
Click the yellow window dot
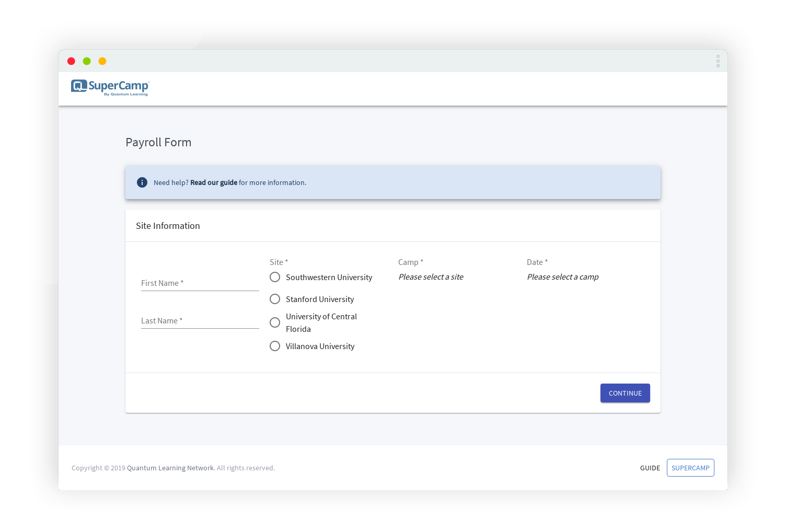click(102, 61)
